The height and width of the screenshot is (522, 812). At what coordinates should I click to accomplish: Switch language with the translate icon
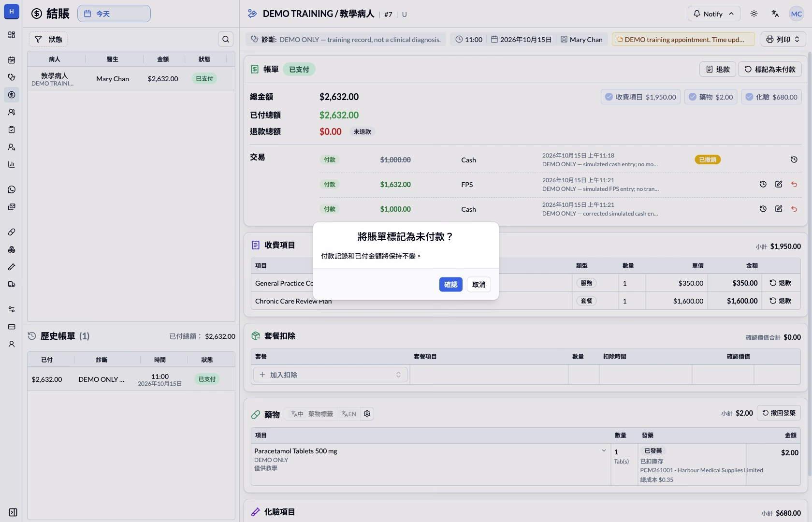(775, 14)
